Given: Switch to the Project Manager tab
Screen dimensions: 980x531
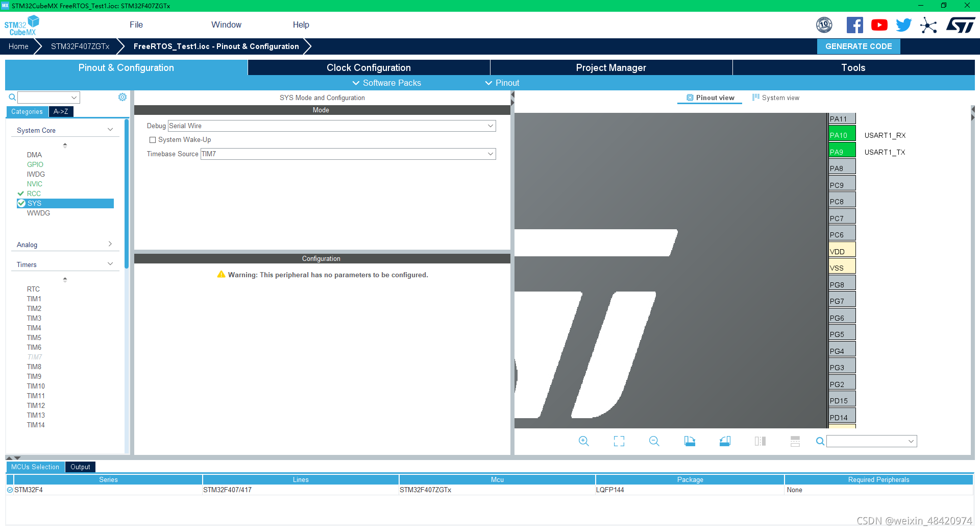Looking at the screenshot, I should click(611, 67).
